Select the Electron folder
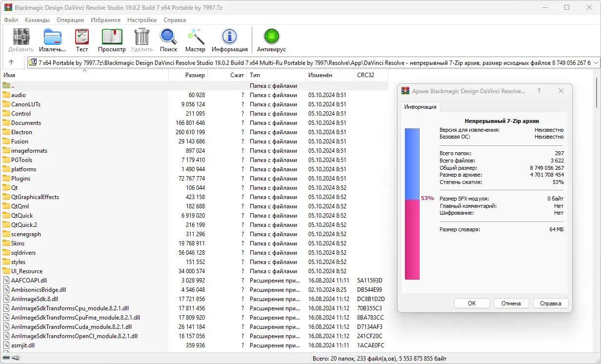 click(17, 132)
